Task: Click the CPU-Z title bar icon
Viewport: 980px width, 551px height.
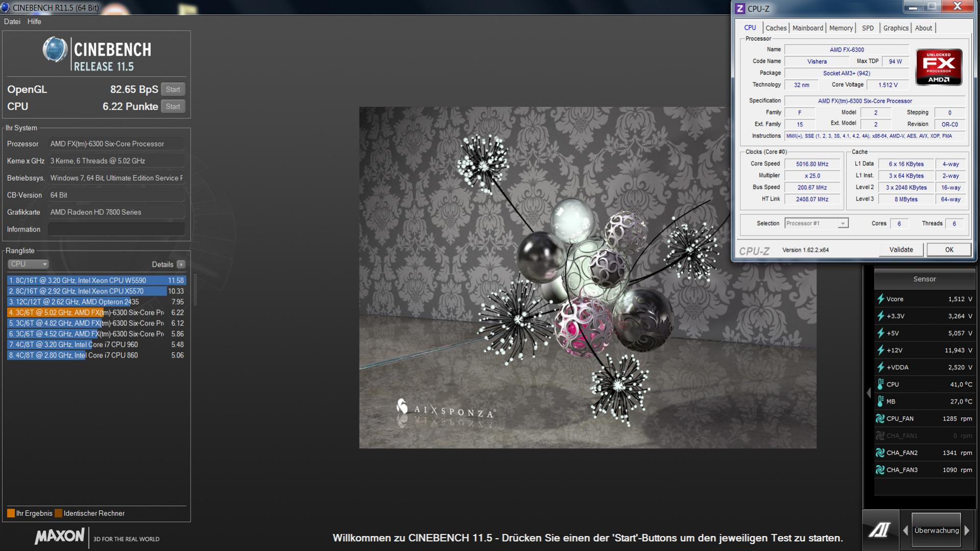Action: [x=739, y=8]
